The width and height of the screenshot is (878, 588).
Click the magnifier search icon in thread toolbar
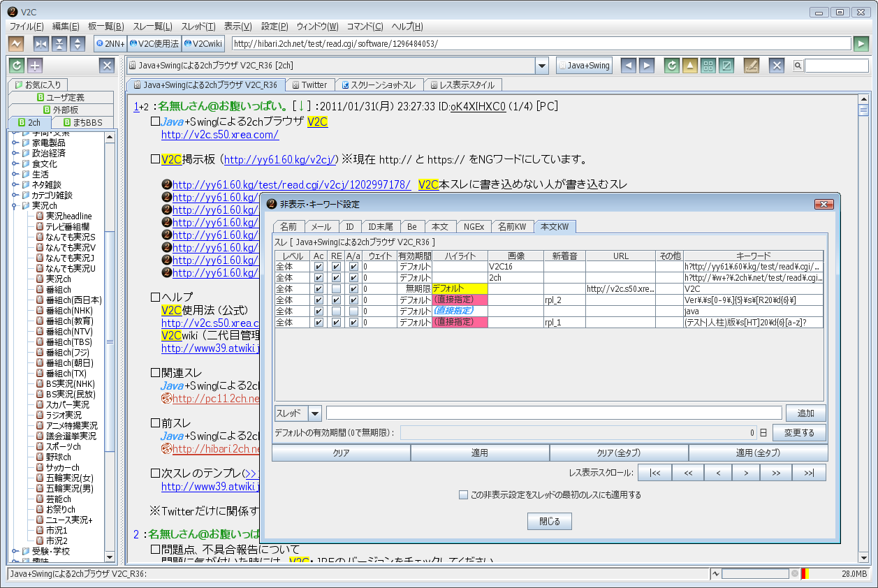(x=797, y=66)
